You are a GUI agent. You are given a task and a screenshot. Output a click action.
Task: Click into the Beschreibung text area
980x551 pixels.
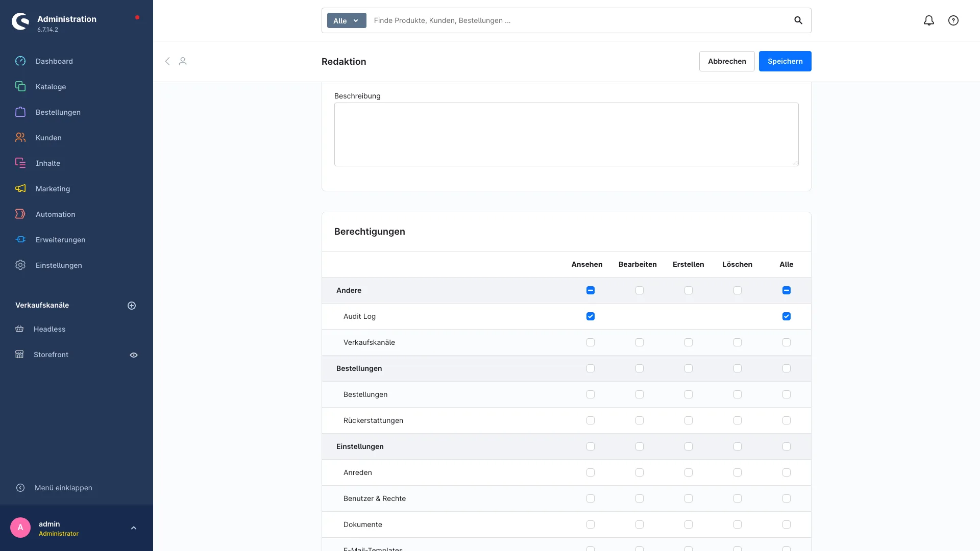point(567,134)
